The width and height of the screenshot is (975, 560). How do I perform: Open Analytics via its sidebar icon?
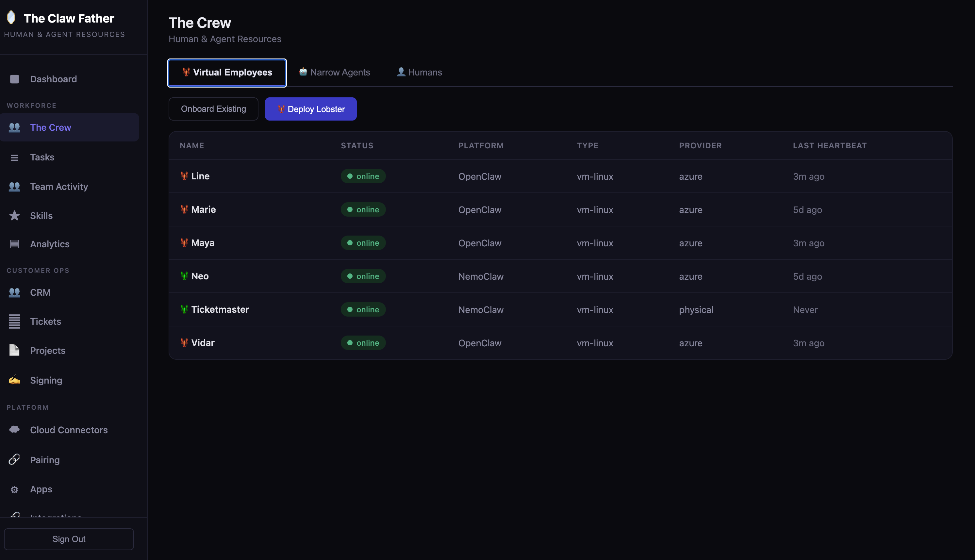pyautogui.click(x=14, y=244)
